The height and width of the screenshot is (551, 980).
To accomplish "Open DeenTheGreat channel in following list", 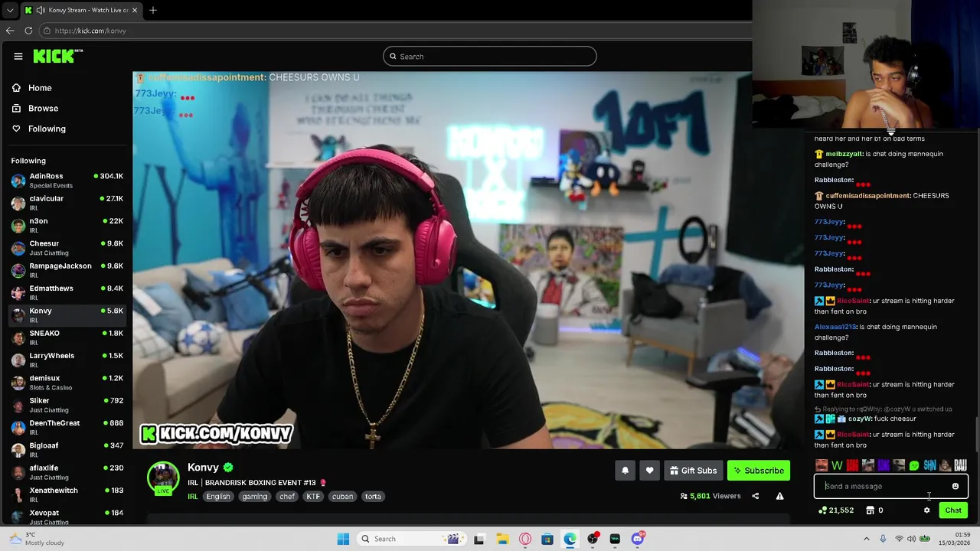I will coord(67,427).
